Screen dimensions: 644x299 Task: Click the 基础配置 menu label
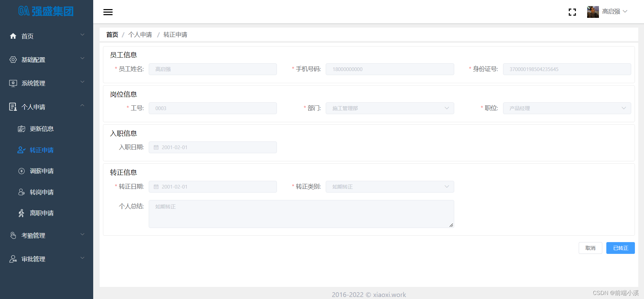(x=33, y=60)
